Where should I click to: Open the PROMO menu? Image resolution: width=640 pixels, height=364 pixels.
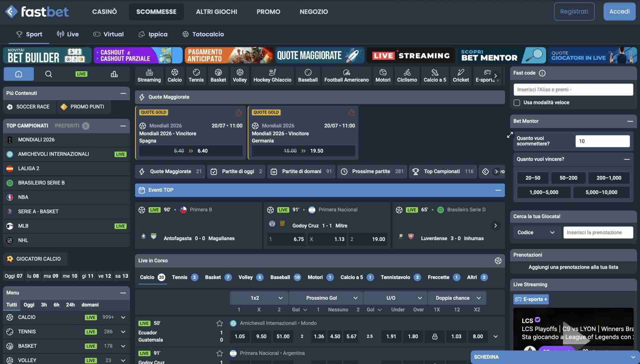click(268, 12)
